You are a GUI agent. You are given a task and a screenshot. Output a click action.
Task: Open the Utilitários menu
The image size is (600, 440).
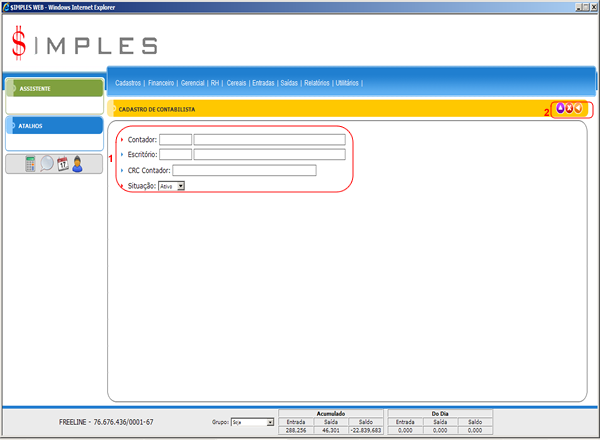point(347,83)
